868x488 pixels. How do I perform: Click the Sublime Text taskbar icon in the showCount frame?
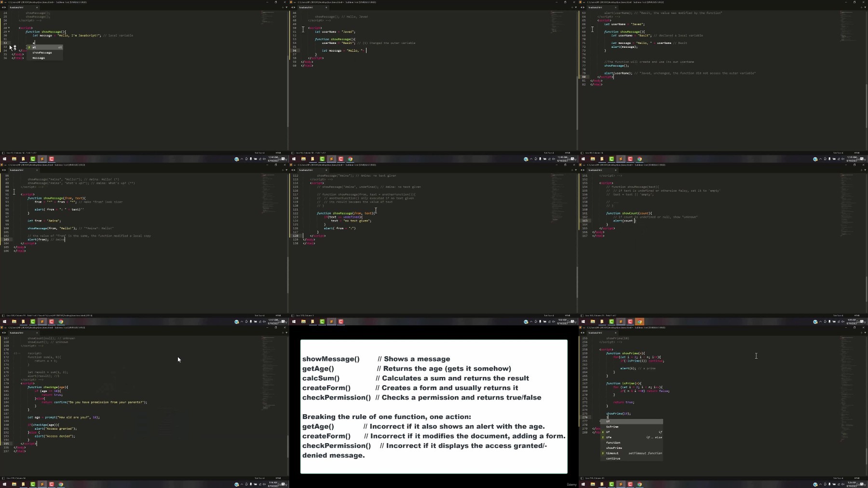coord(621,321)
